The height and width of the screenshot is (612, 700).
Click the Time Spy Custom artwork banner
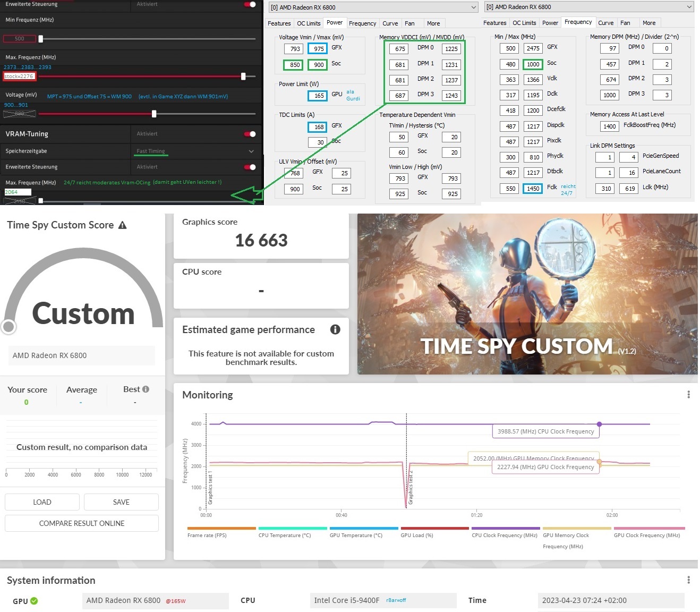(527, 294)
